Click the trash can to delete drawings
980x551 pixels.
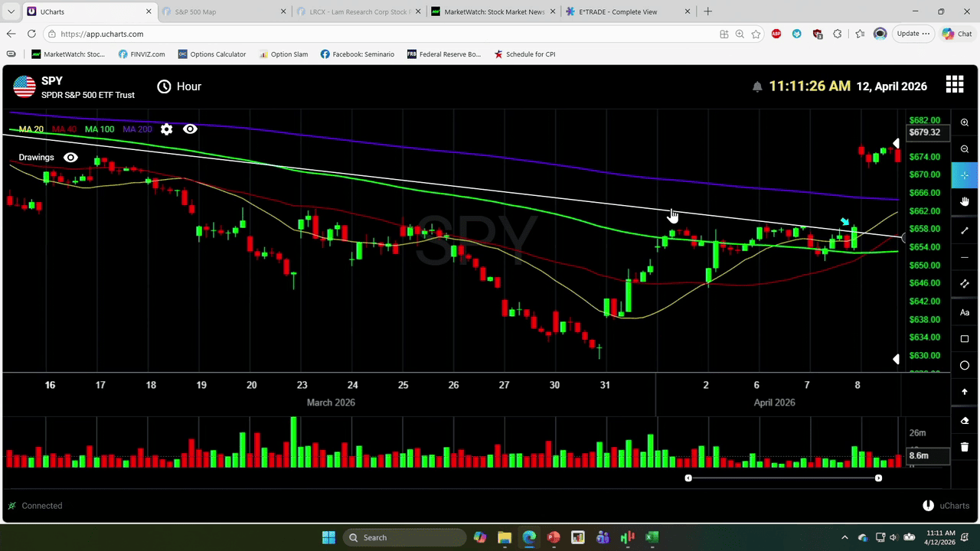(965, 447)
